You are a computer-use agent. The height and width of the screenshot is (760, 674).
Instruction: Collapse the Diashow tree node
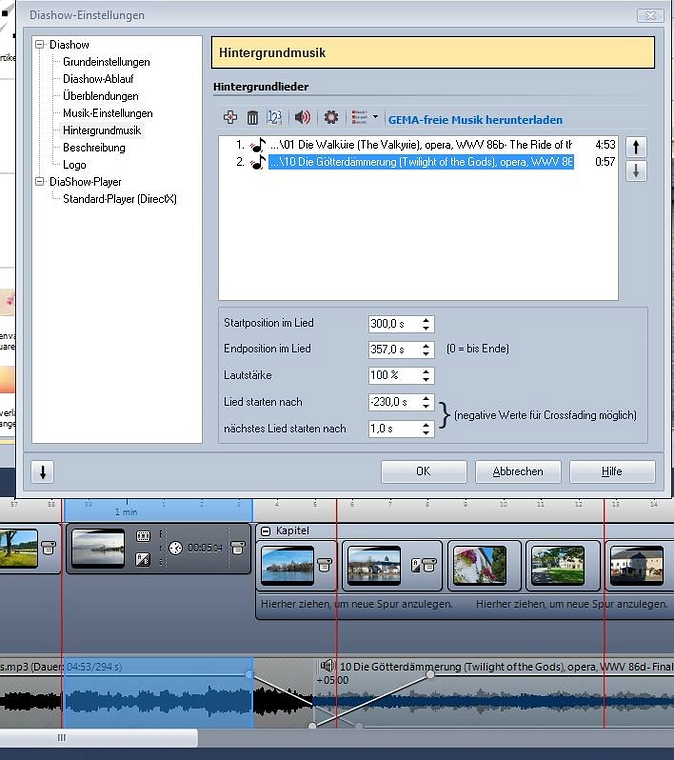[x=40, y=45]
